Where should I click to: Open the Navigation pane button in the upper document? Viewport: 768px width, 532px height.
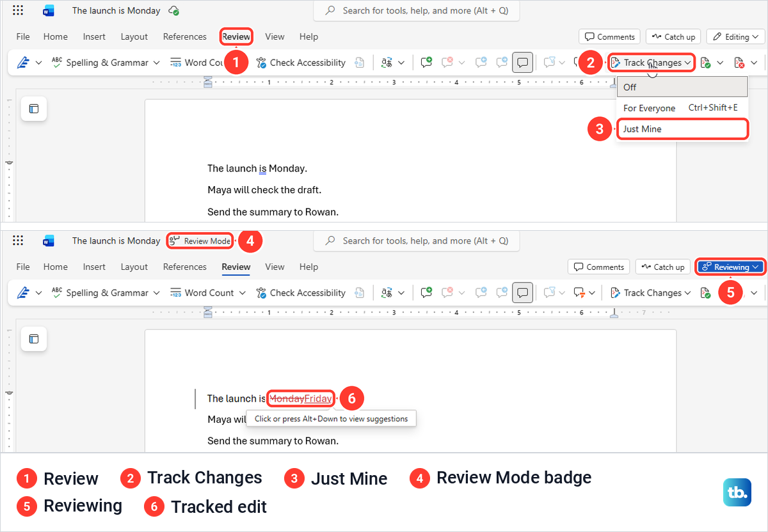click(x=34, y=109)
